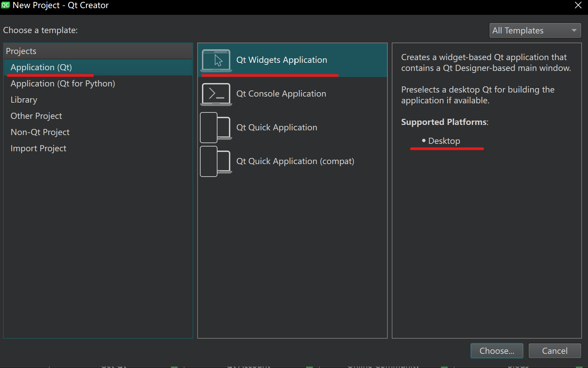Image resolution: width=588 pixels, height=368 pixels.
Task: Click the Qt Widgets Application icon
Action: coord(216,60)
